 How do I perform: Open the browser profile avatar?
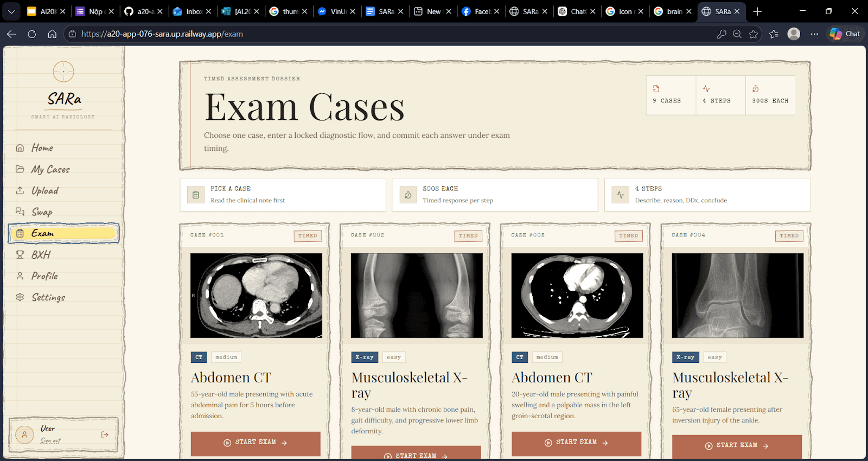pos(794,34)
